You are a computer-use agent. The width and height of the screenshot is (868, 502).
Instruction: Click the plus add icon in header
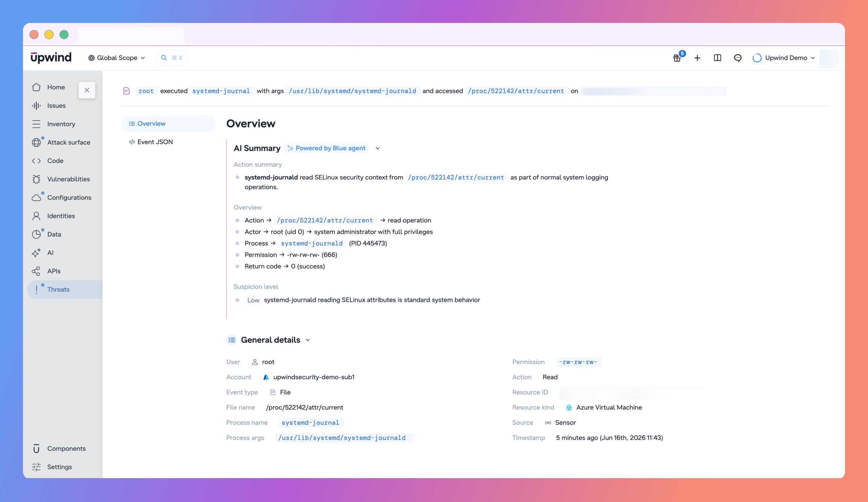pos(697,58)
